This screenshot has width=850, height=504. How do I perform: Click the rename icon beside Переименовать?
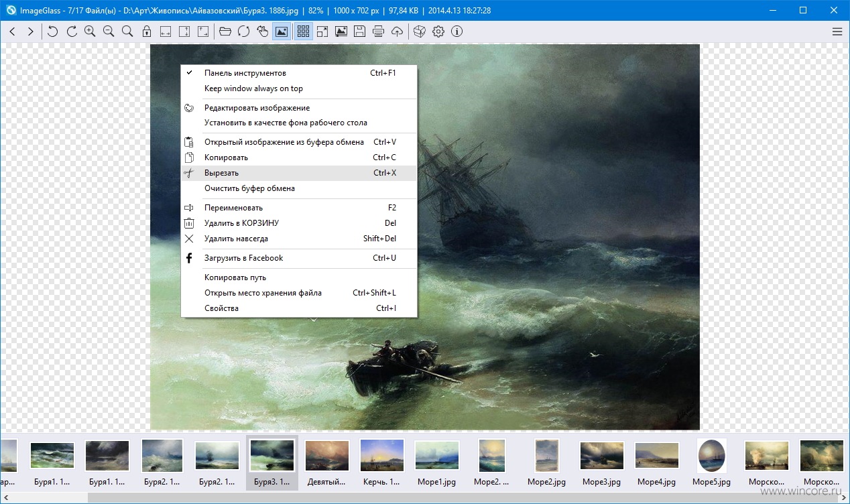[x=189, y=208]
